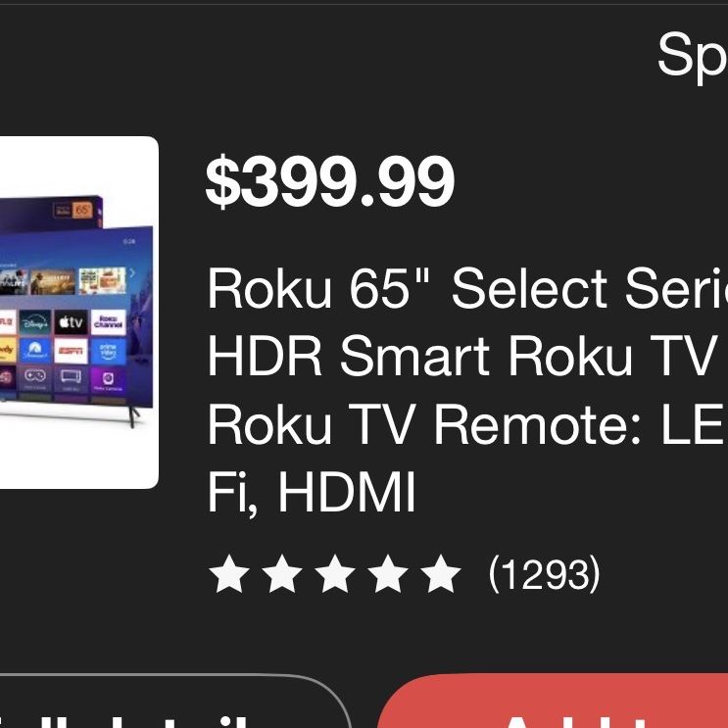Open the 1293 reviews count

click(545, 574)
